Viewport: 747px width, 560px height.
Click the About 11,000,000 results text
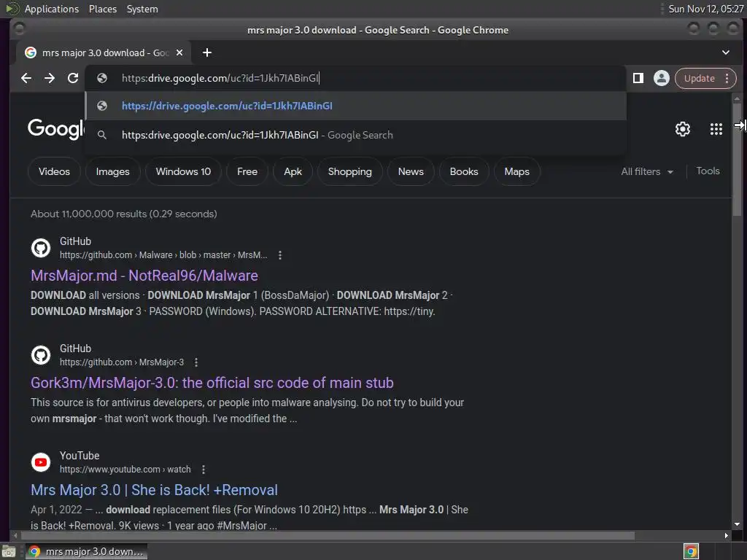[124, 214]
